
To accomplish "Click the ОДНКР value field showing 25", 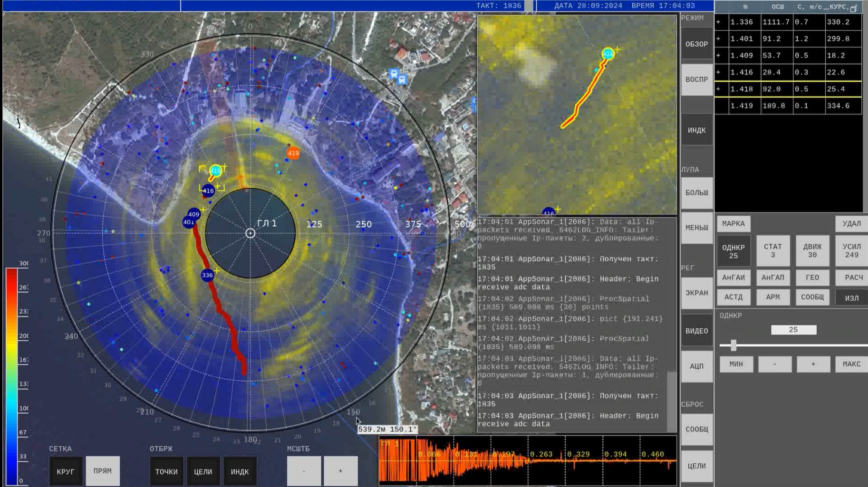I will pyautogui.click(x=793, y=330).
